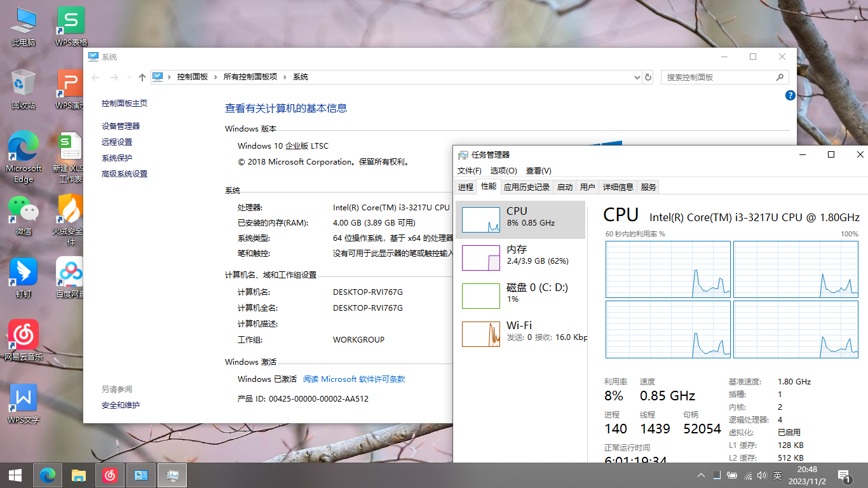Image resolution: width=868 pixels, height=488 pixels.
Task: Open 控制面板主页 link
Action: click(x=125, y=103)
